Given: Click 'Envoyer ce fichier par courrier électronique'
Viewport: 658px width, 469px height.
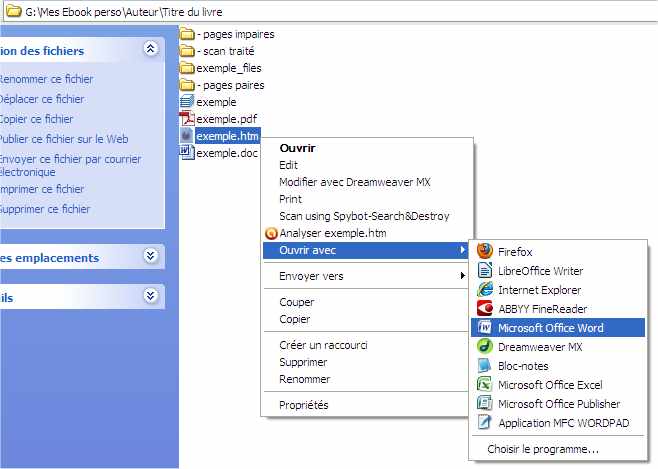Looking at the screenshot, I should point(70,166).
